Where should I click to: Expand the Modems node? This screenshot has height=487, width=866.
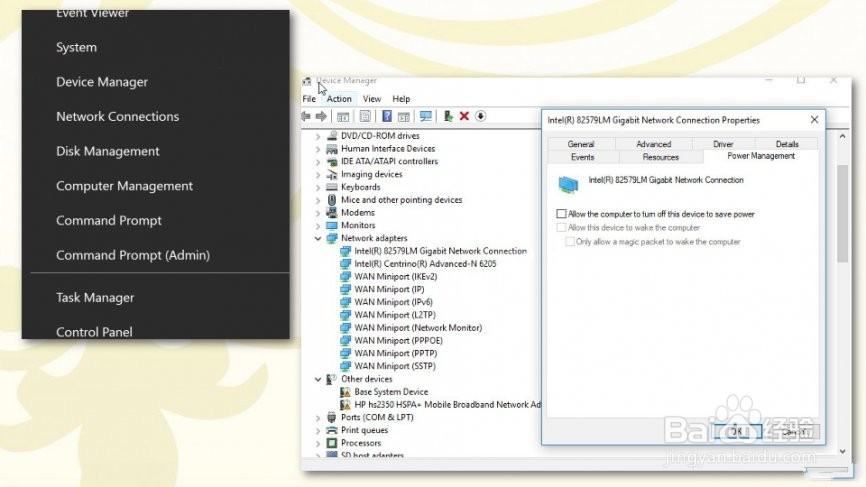tap(318, 213)
